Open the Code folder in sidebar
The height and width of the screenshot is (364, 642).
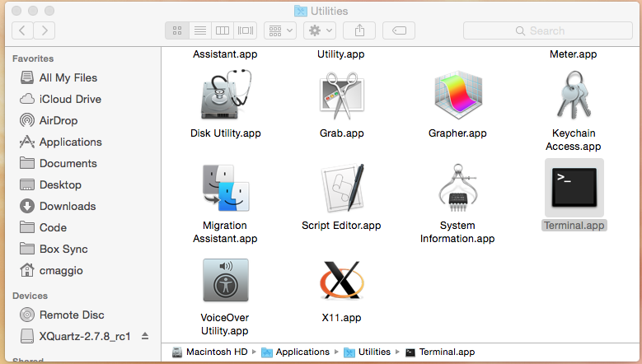coord(43,227)
